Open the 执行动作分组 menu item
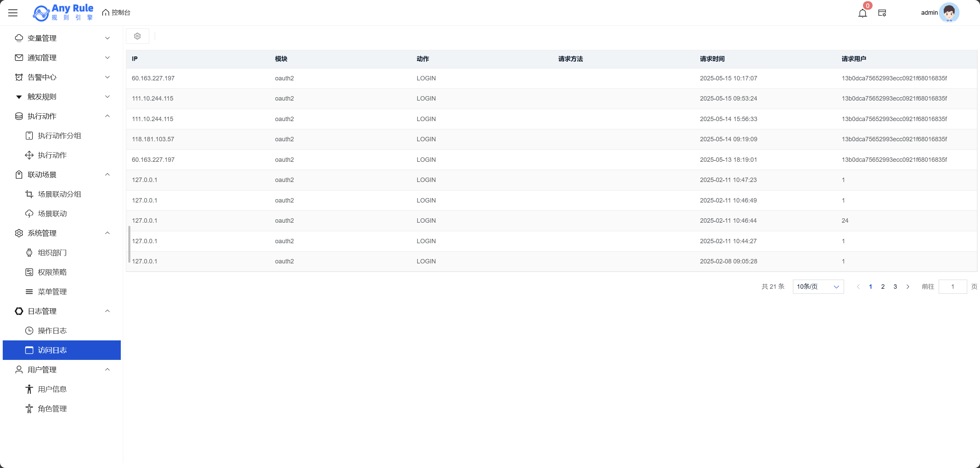Viewport: 980px width, 468px height. point(59,135)
